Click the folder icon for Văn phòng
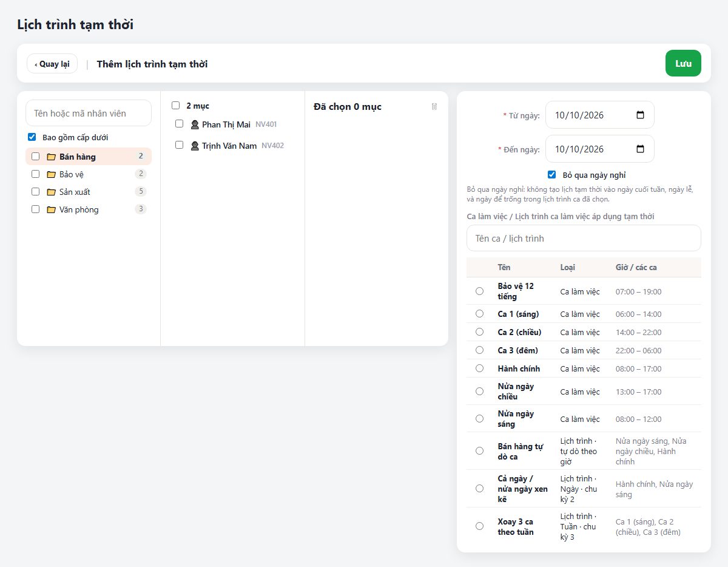The width and height of the screenshot is (728, 567). coord(52,209)
